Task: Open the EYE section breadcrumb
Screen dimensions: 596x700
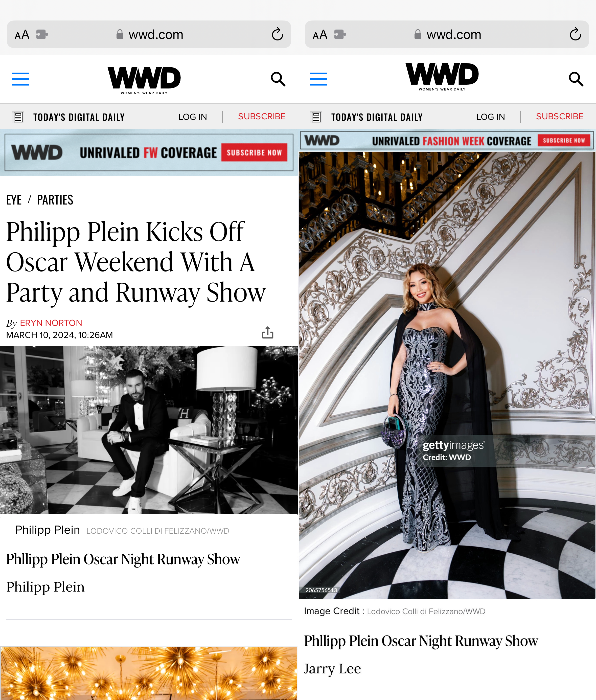Action: point(14,200)
